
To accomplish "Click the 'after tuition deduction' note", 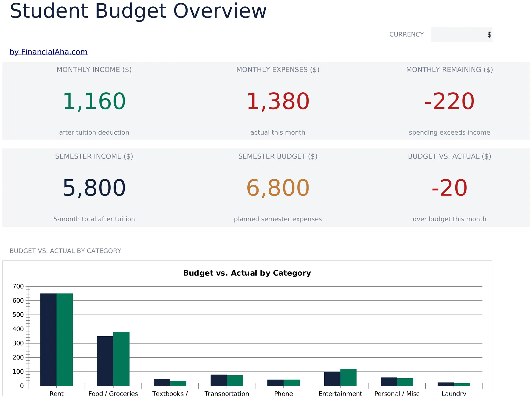I will coord(94,132).
